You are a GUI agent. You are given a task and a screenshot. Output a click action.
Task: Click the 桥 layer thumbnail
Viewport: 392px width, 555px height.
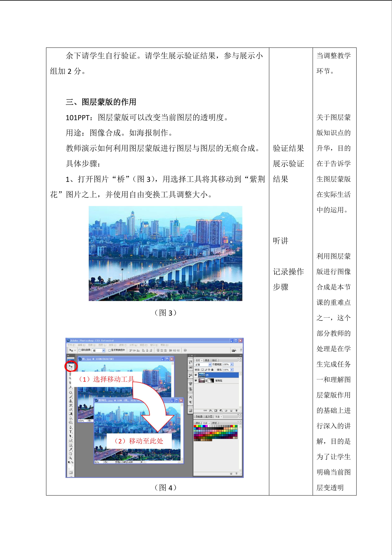(x=202, y=375)
